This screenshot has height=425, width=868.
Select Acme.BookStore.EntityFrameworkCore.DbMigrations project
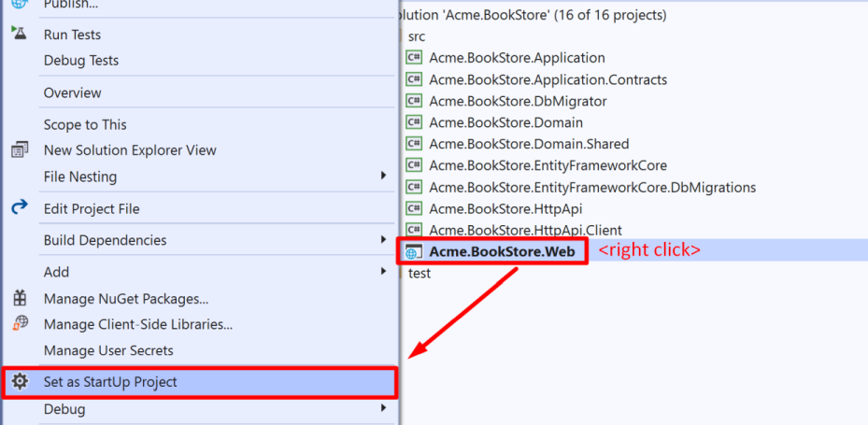click(592, 187)
